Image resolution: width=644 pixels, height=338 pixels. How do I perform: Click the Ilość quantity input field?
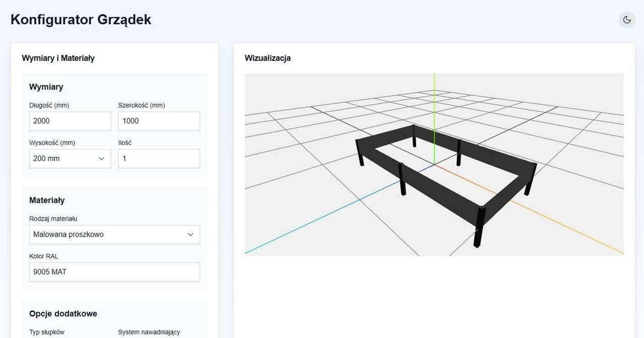[159, 158]
